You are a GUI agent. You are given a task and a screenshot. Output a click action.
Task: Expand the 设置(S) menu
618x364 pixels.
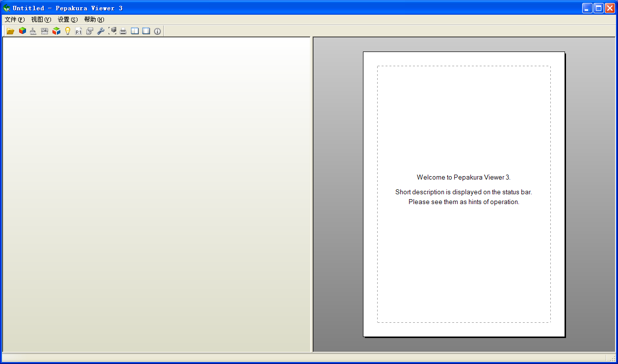68,20
